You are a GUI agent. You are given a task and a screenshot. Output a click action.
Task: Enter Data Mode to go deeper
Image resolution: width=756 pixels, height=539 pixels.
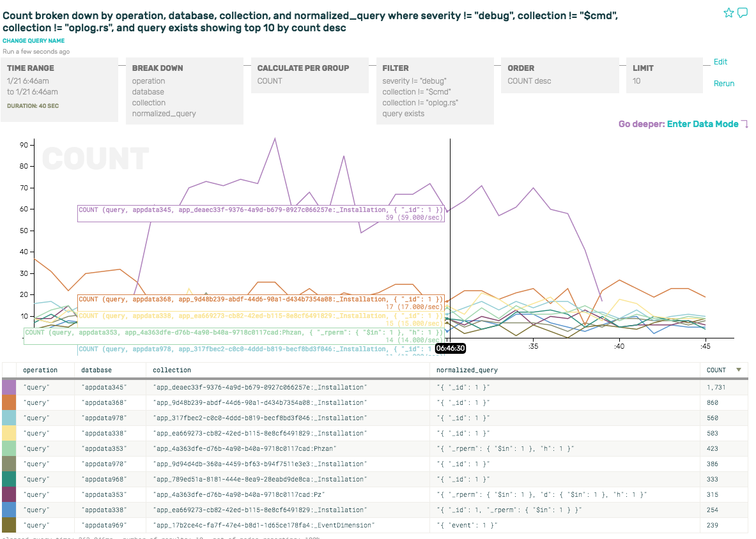[x=702, y=125]
